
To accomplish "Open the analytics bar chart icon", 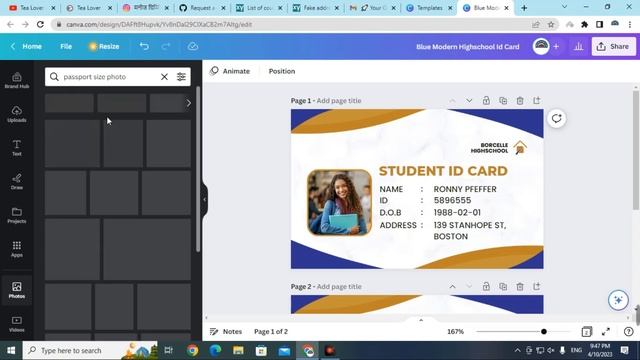I will (x=578, y=47).
